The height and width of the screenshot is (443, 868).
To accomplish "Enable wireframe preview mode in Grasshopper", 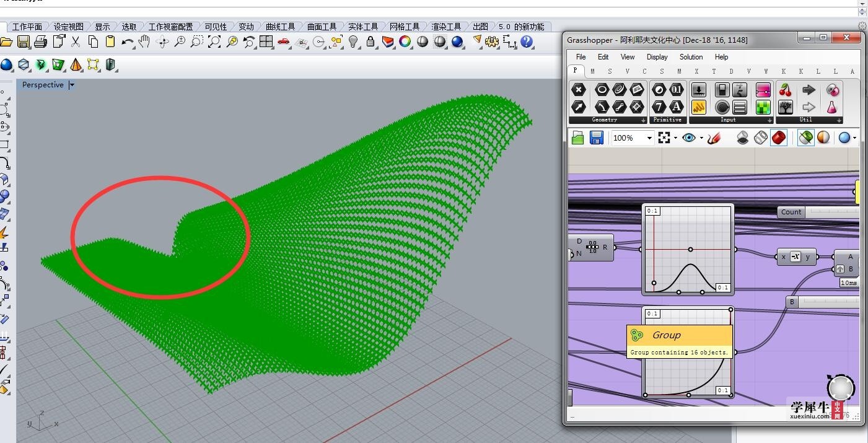I will pyautogui.click(x=761, y=138).
